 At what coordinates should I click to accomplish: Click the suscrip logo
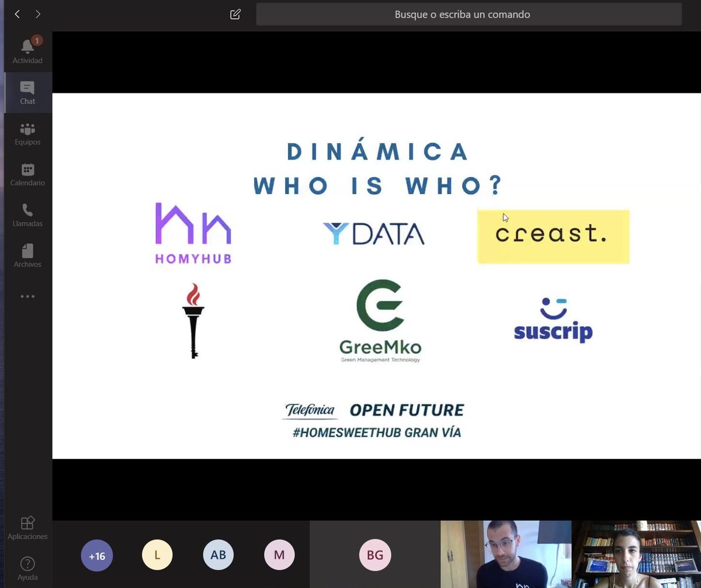[553, 320]
